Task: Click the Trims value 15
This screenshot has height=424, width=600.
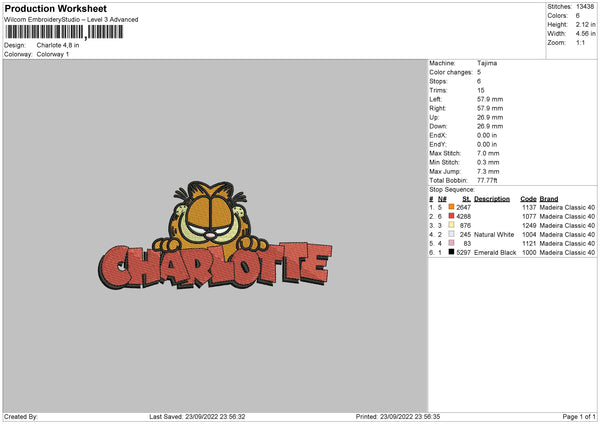Action: (481, 90)
